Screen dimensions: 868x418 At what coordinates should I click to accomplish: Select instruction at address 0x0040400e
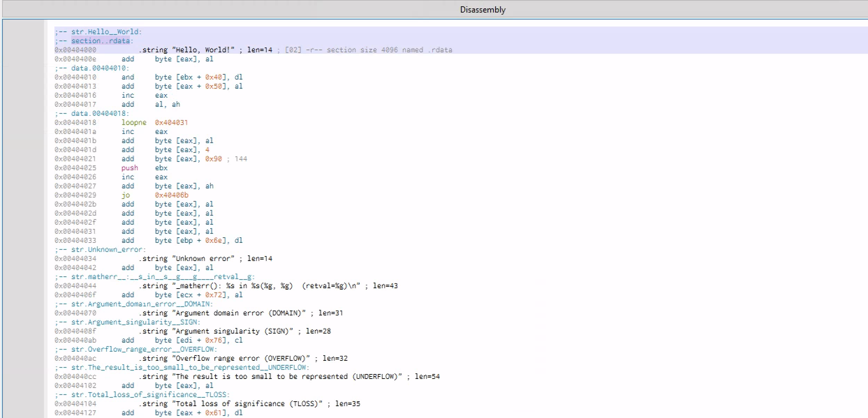pyautogui.click(x=134, y=59)
